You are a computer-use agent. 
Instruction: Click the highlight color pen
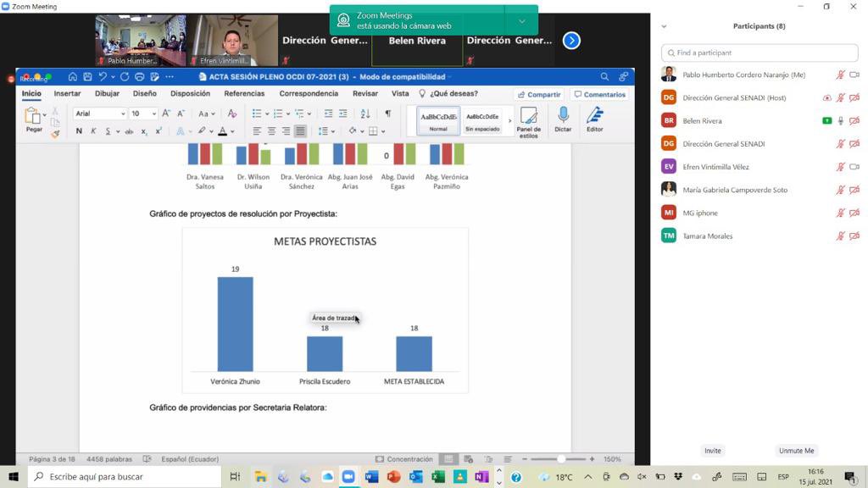coord(202,131)
